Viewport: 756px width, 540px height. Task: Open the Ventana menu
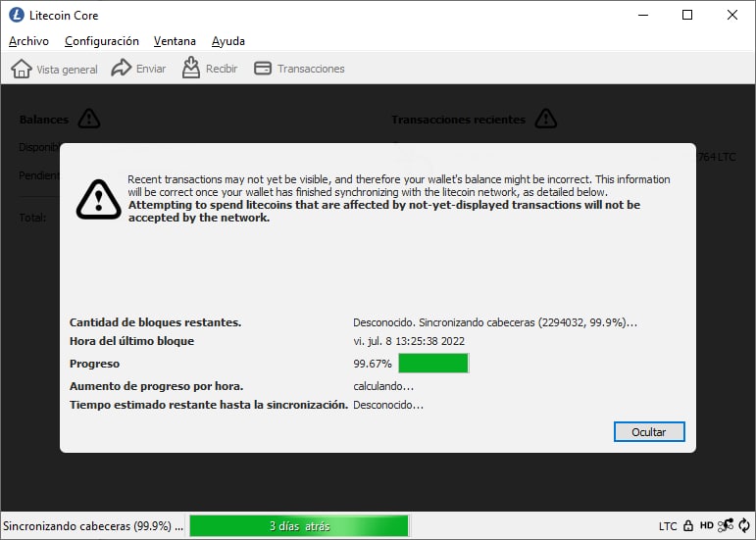(175, 41)
